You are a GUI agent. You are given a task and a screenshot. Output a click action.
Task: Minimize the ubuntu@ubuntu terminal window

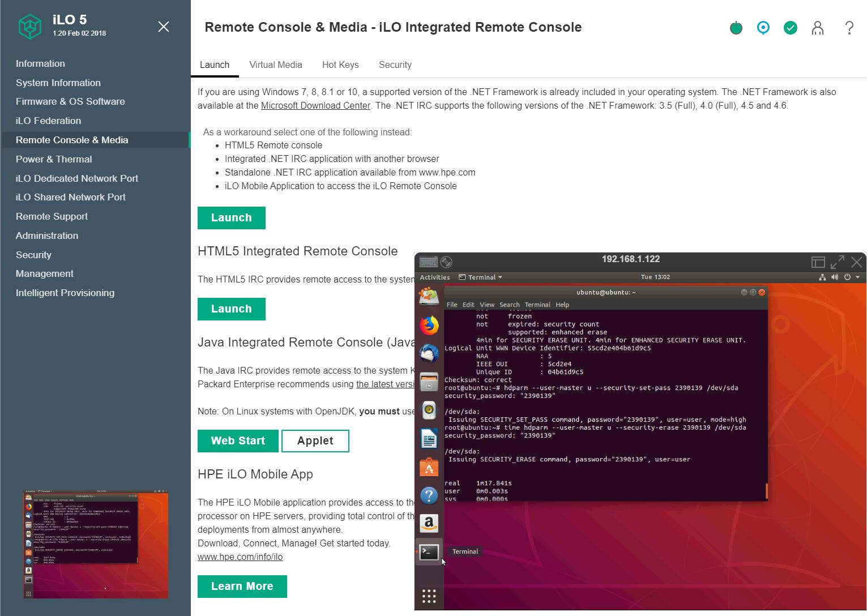click(x=744, y=292)
